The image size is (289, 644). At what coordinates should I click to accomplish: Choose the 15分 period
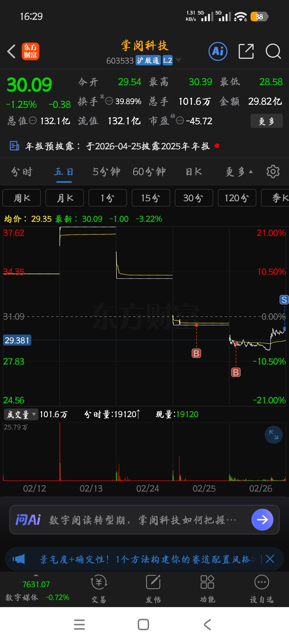coord(151,198)
